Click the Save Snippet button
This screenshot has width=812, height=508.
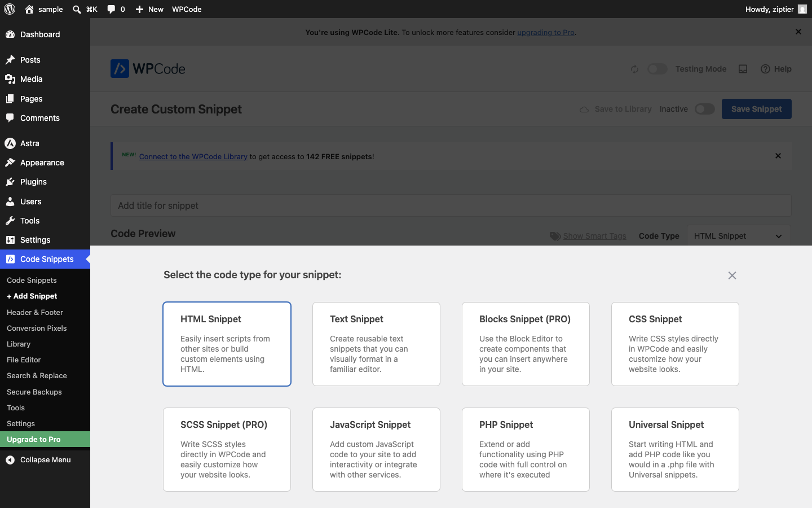(x=756, y=109)
